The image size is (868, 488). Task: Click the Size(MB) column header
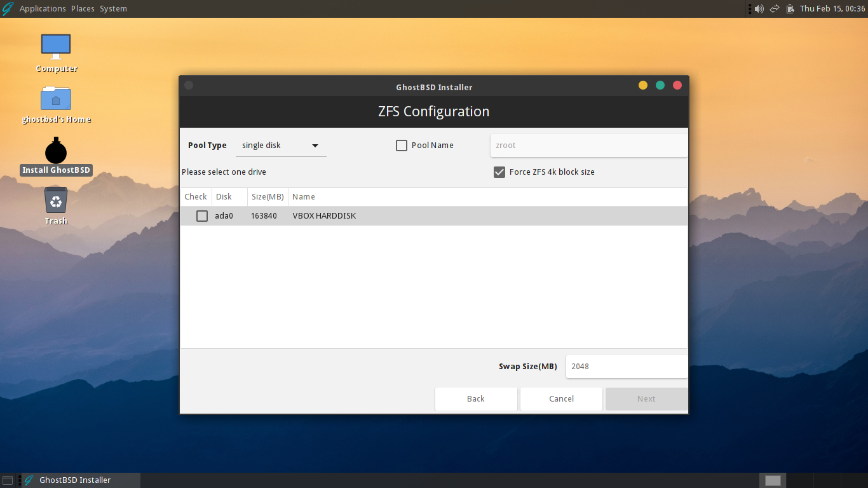268,197
